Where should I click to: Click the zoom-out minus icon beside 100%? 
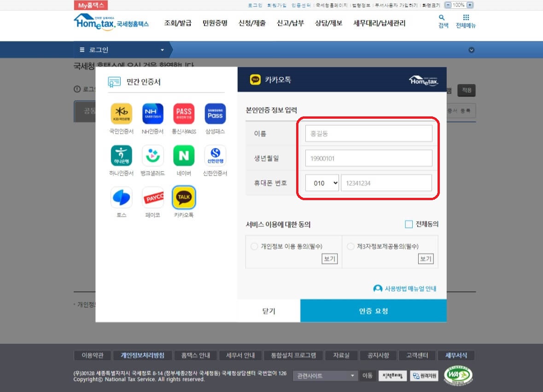point(448,5)
